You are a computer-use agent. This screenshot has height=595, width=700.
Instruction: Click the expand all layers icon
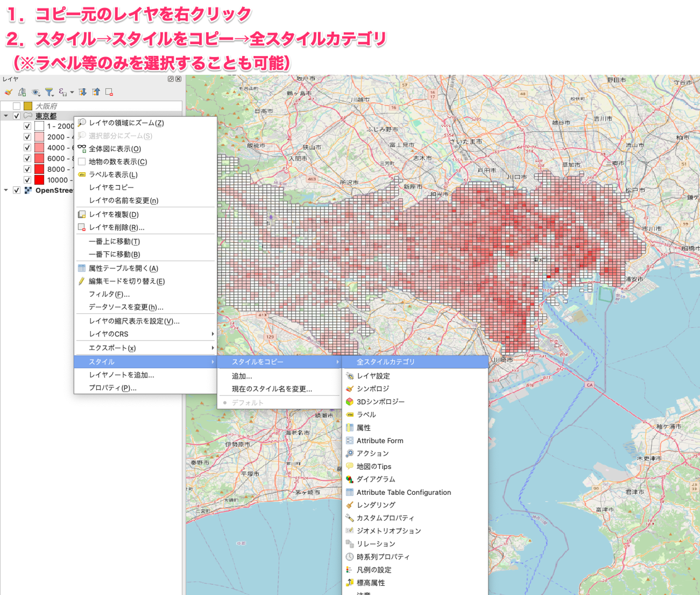[x=83, y=92]
